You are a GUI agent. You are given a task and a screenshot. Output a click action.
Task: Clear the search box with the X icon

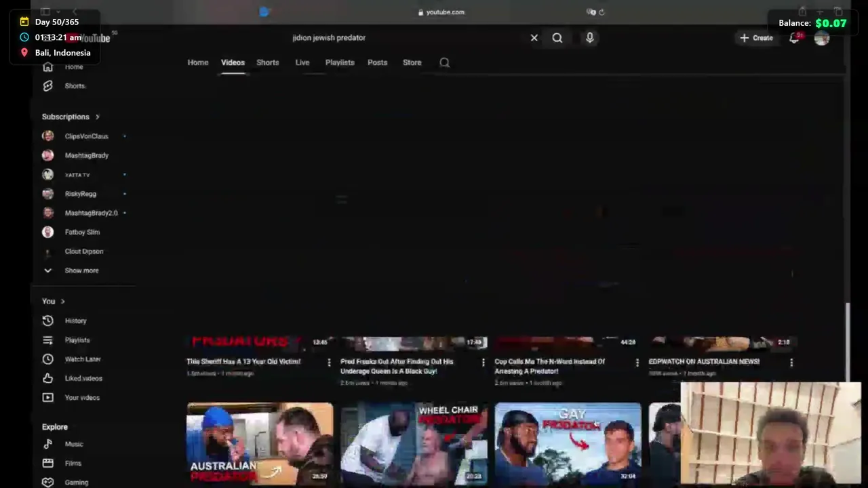534,38
